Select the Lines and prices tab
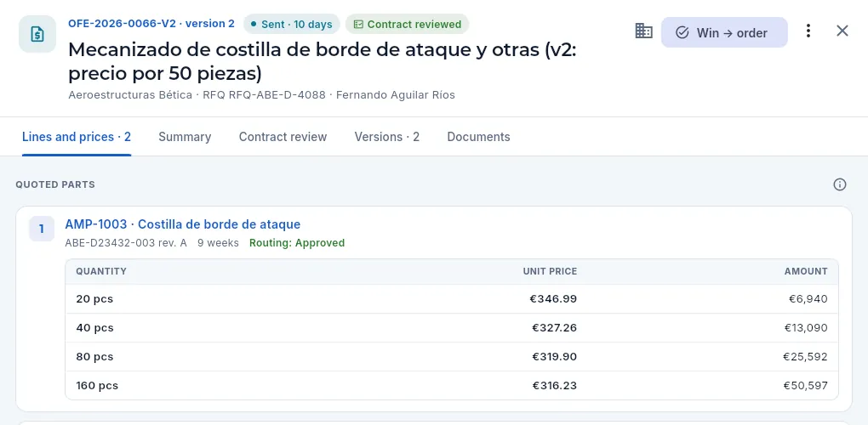The image size is (868, 425). [x=77, y=137]
